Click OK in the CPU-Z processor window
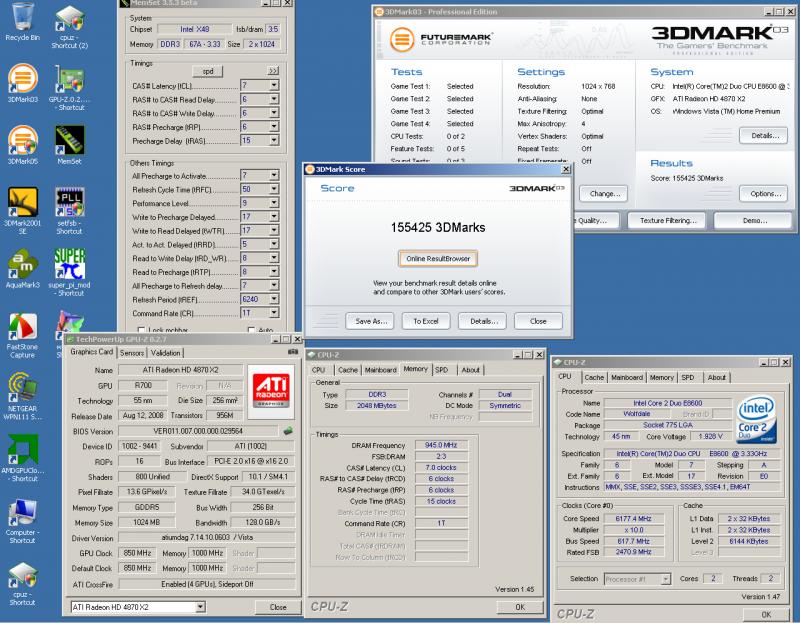This screenshot has width=800, height=623. coord(766,614)
